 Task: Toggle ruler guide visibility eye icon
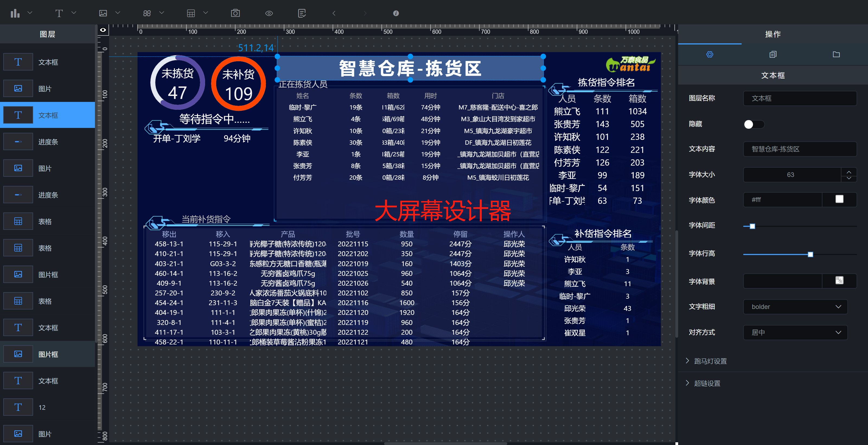click(103, 30)
